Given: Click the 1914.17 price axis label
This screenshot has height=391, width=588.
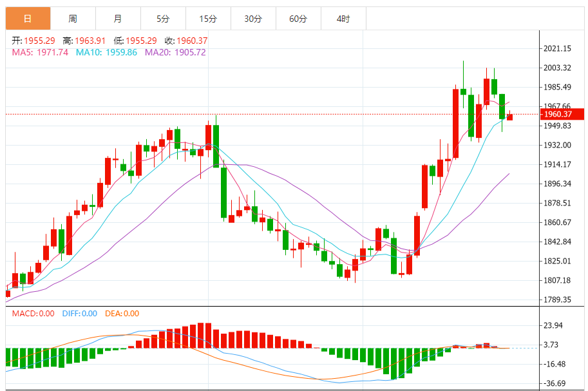Looking at the screenshot, I should pos(557,164).
